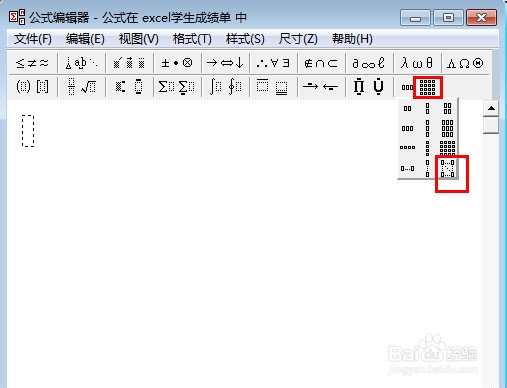
Task: Open the 格式(T) menu
Action: coord(192,39)
